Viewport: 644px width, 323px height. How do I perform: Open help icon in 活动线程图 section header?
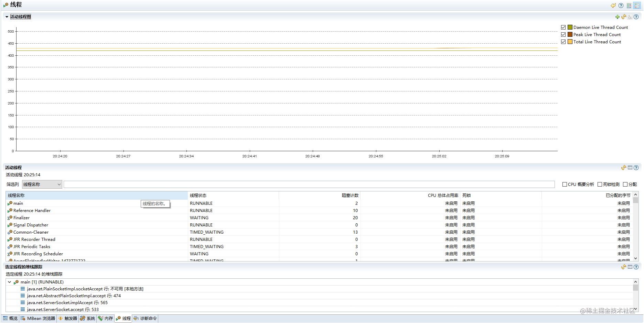coord(636,17)
